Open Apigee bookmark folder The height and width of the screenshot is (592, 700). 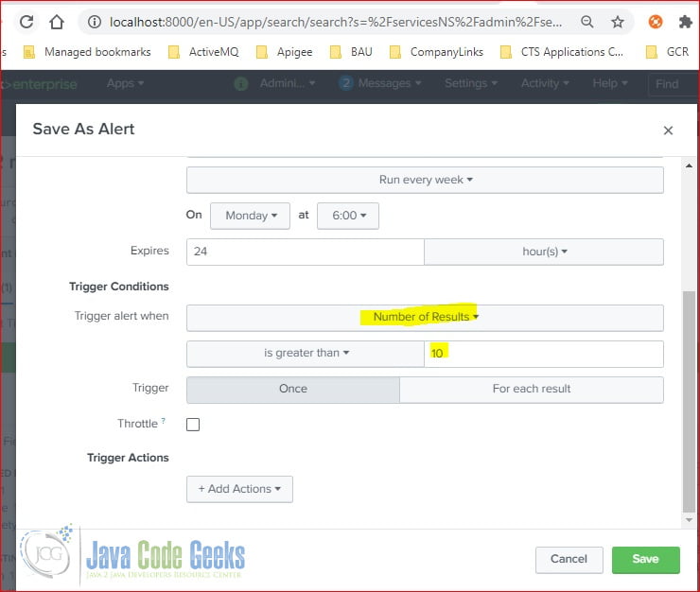coord(285,52)
